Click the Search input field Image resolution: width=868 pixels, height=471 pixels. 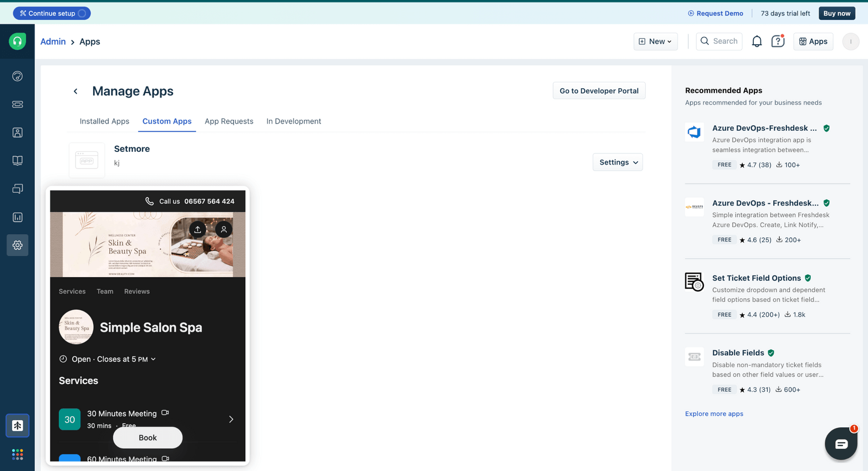click(719, 42)
